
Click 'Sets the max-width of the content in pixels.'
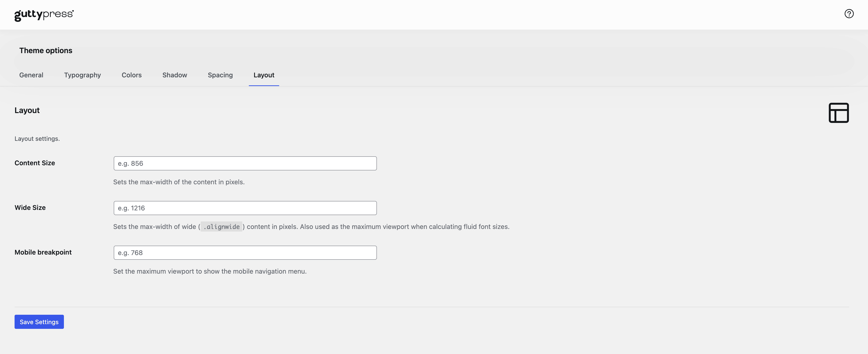(x=179, y=182)
